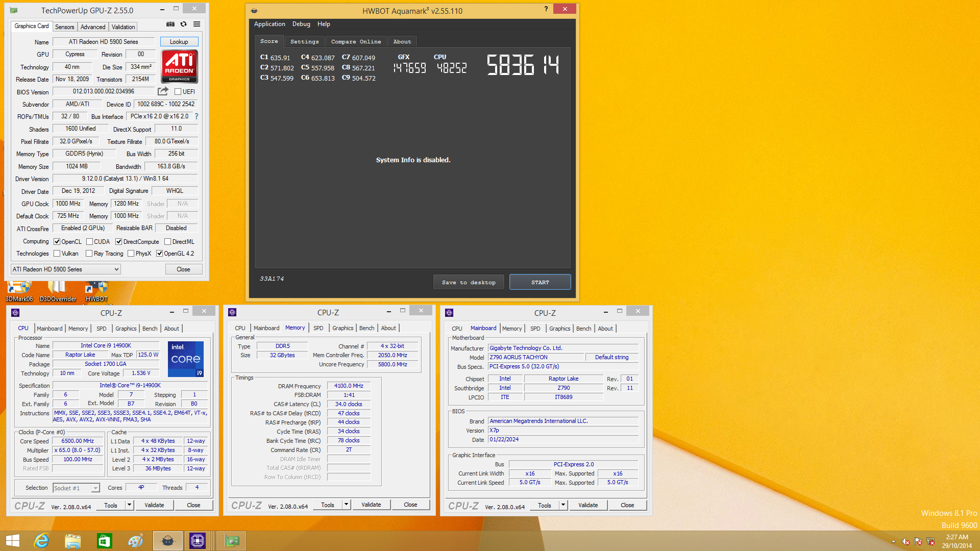The width and height of the screenshot is (980, 551).
Task: Open the 3DMark06 desktop shortcut
Action: click(19, 292)
